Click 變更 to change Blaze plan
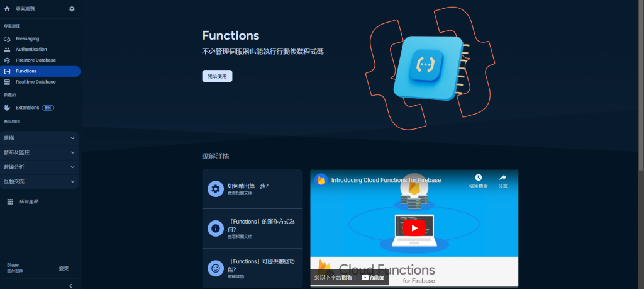Image resolution: width=644 pixels, height=289 pixels. [x=64, y=268]
